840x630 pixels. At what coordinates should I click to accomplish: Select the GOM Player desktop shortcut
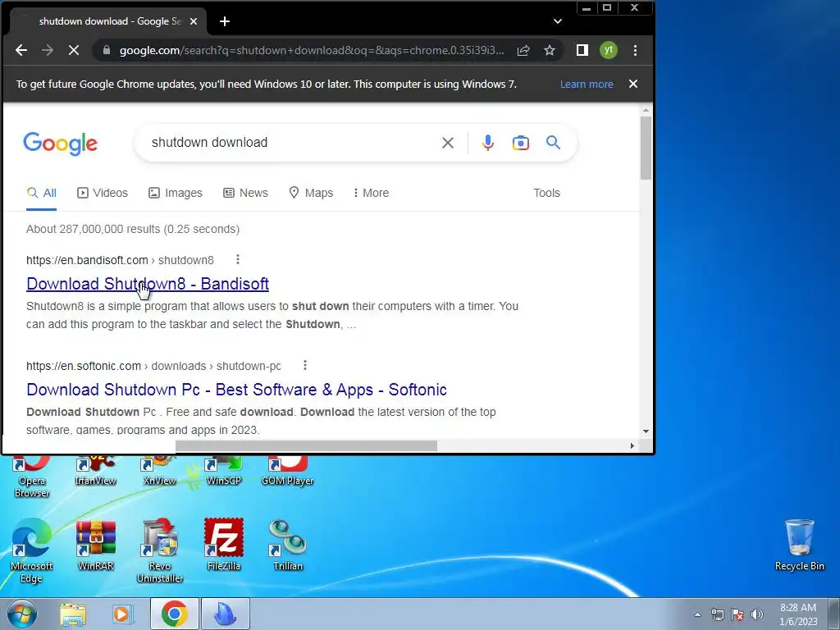pyautogui.click(x=288, y=470)
